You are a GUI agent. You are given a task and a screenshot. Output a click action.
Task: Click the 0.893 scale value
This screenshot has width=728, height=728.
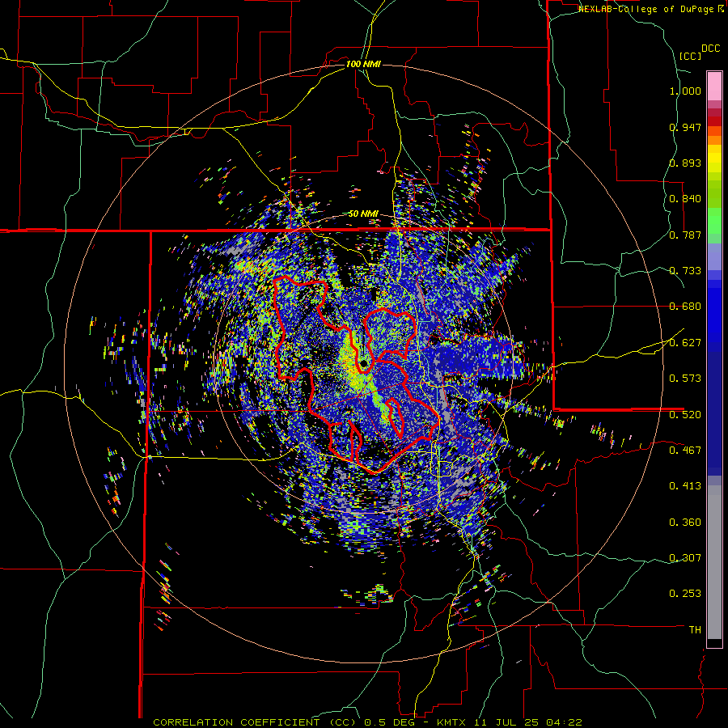685,163
